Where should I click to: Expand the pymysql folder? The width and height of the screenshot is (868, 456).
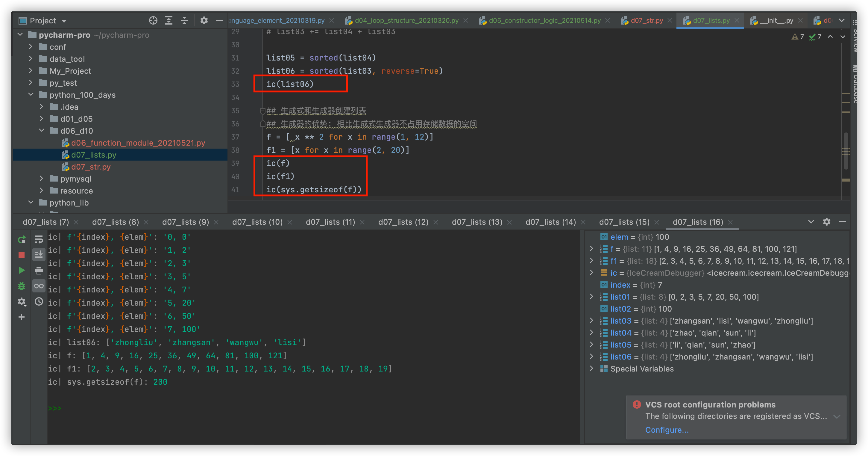41,179
